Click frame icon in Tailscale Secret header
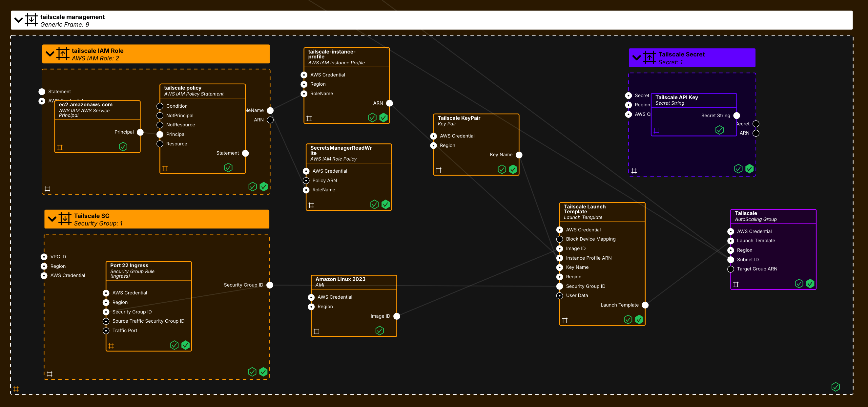This screenshot has width=868, height=407. click(x=650, y=58)
